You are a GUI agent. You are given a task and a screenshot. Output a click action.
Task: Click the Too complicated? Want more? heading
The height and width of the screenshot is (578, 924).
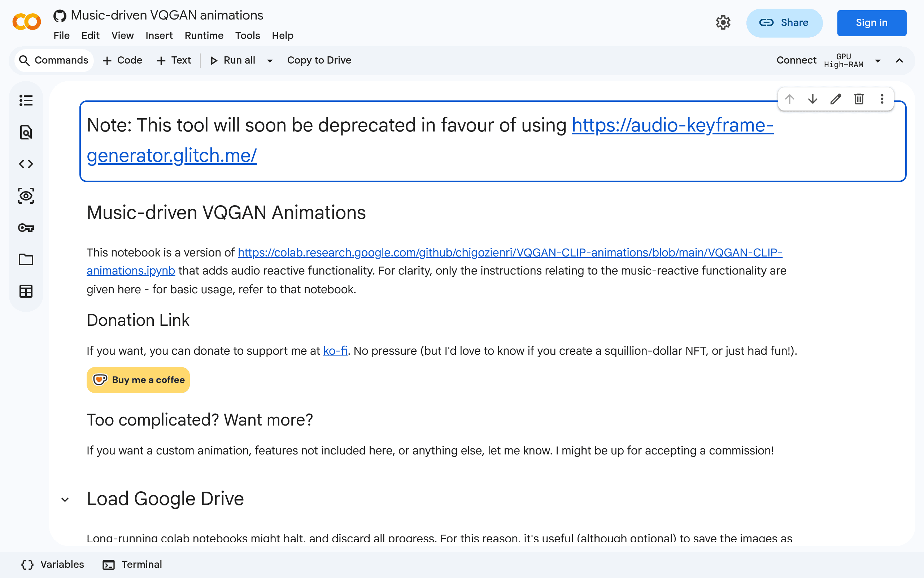tap(200, 420)
